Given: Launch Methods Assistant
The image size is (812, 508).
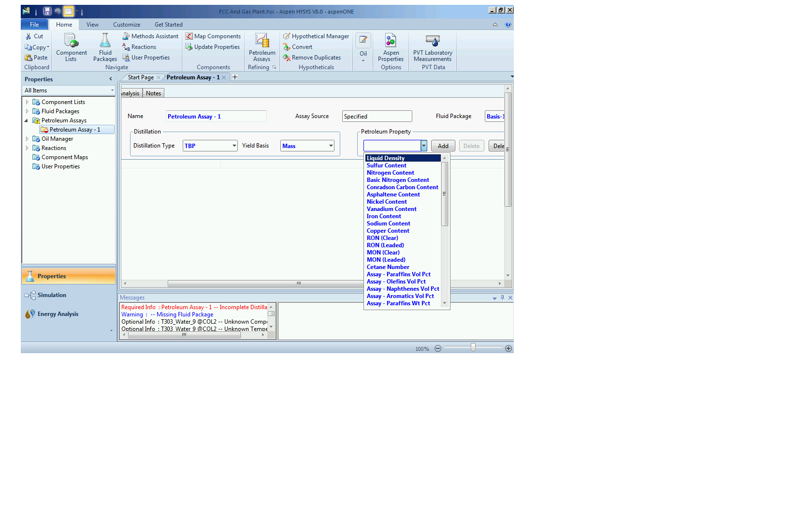Looking at the screenshot, I should pos(150,36).
